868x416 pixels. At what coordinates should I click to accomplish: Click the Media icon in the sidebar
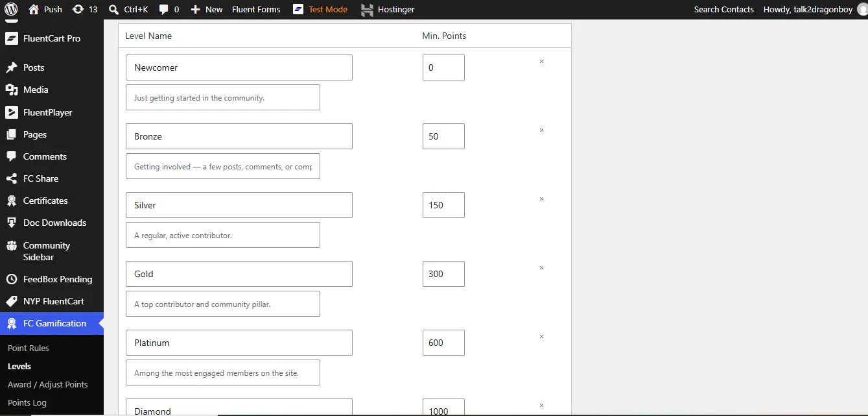[11, 90]
